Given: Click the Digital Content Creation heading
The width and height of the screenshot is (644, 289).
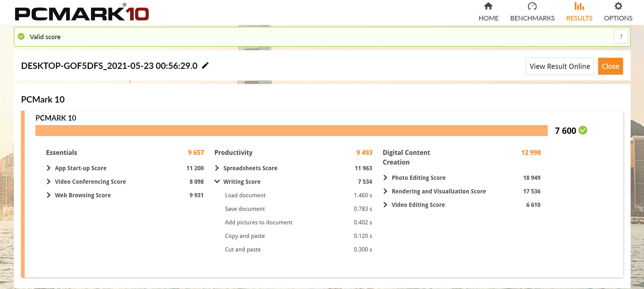Looking at the screenshot, I should click(x=406, y=157).
